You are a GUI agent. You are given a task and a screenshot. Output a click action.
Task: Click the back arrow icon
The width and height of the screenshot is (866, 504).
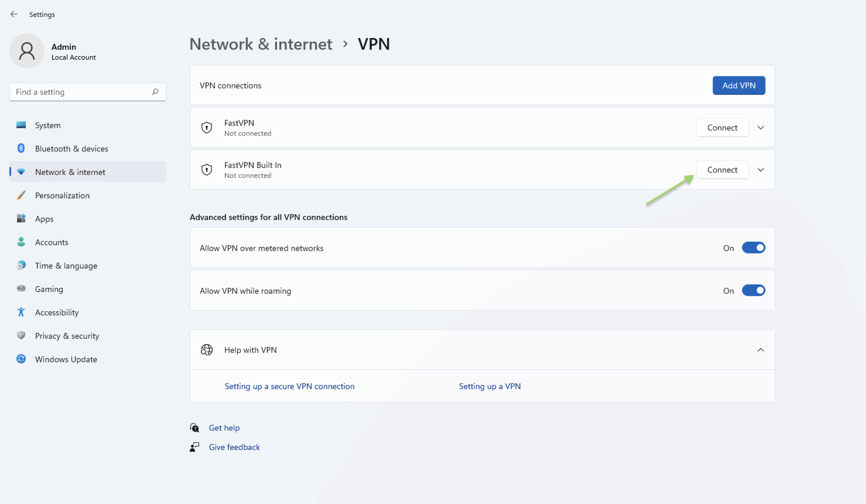14,14
